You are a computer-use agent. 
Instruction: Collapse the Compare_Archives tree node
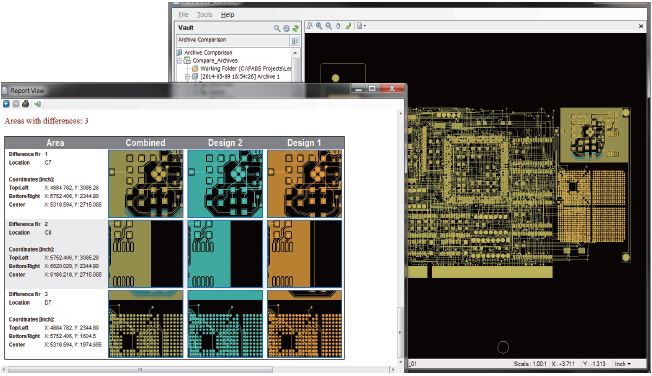(x=180, y=61)
